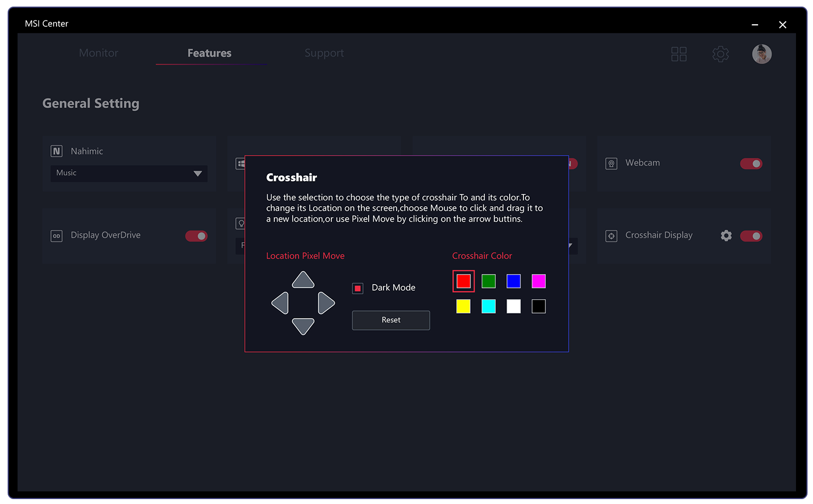This screenshot has height=504, width=813.
Task: Click the up arrow in Location Pixel Move
Action: point(303,280)
